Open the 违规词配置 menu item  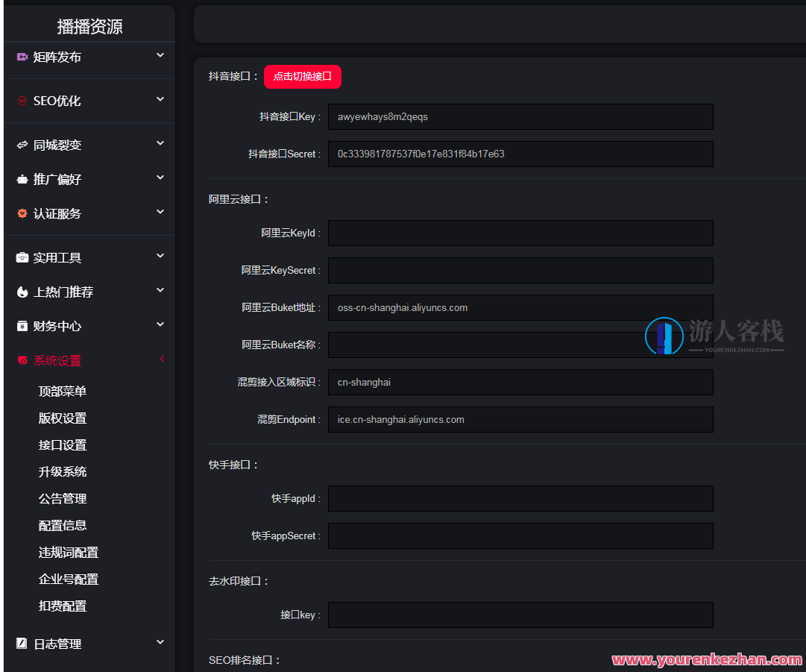coord(69,552)
